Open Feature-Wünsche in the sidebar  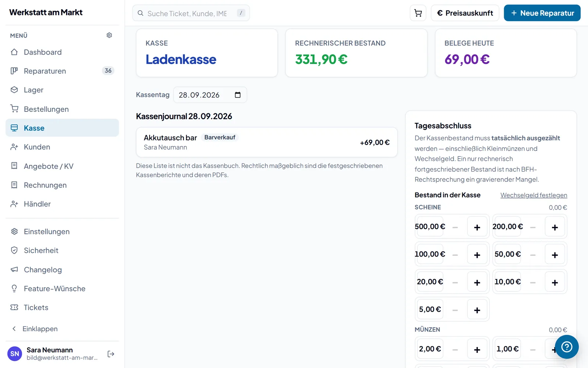[62, 289]
